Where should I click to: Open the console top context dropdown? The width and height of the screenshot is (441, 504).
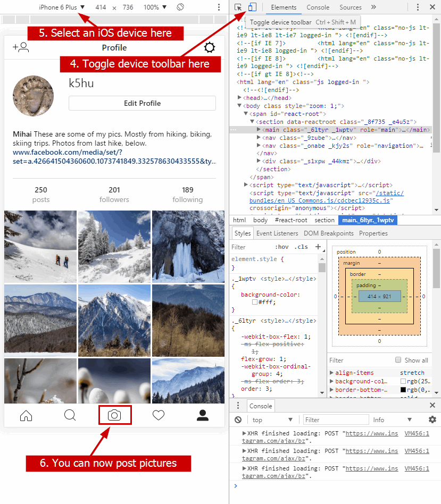pyautogui.click(x=272, y=420)
